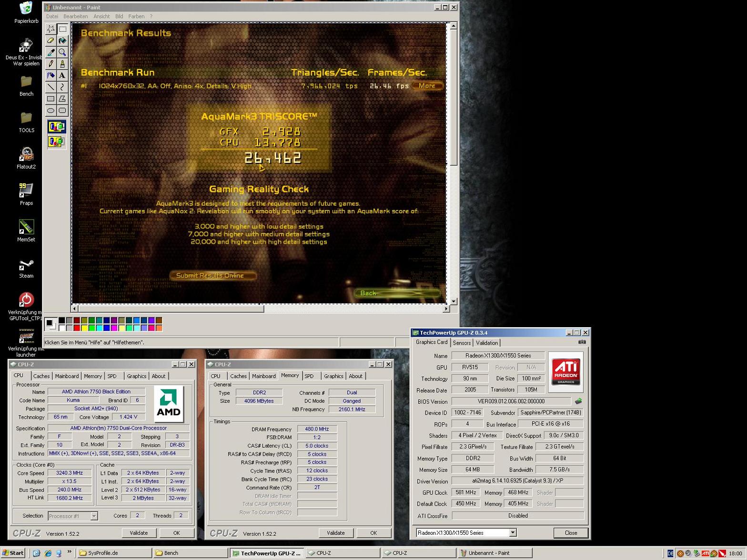Click the Close button in GPU-Z

(x=571, y=533)
